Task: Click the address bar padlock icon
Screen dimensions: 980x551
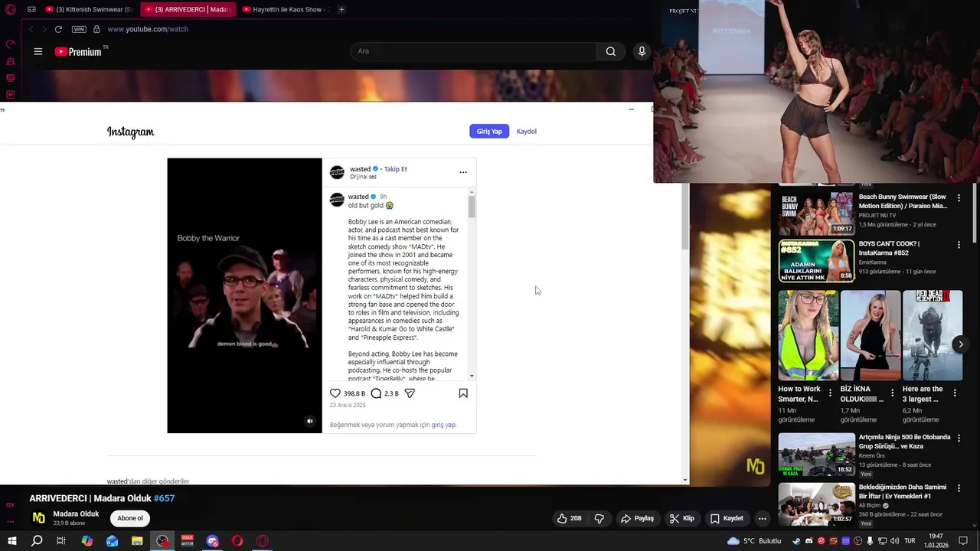Action: coord(96,29)
